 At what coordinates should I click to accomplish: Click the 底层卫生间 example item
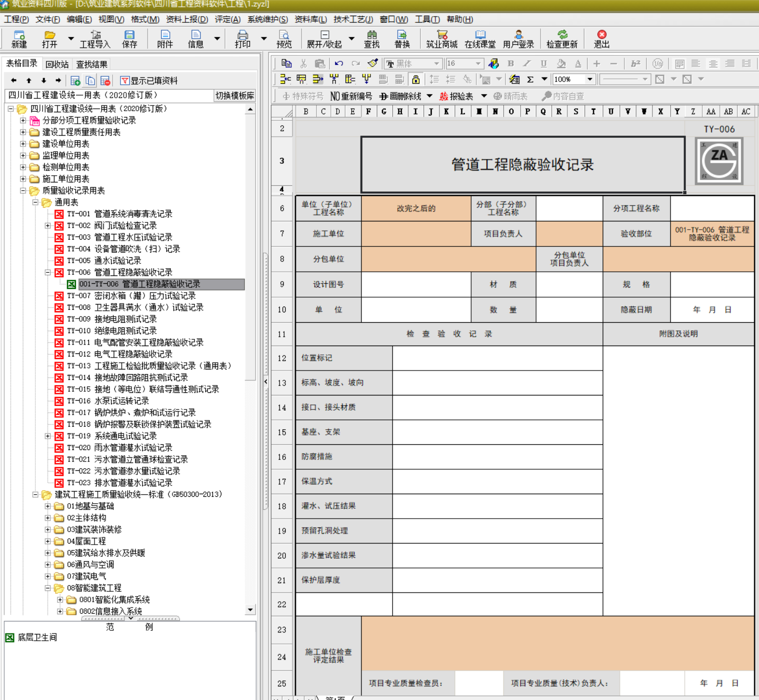[31, 637]
